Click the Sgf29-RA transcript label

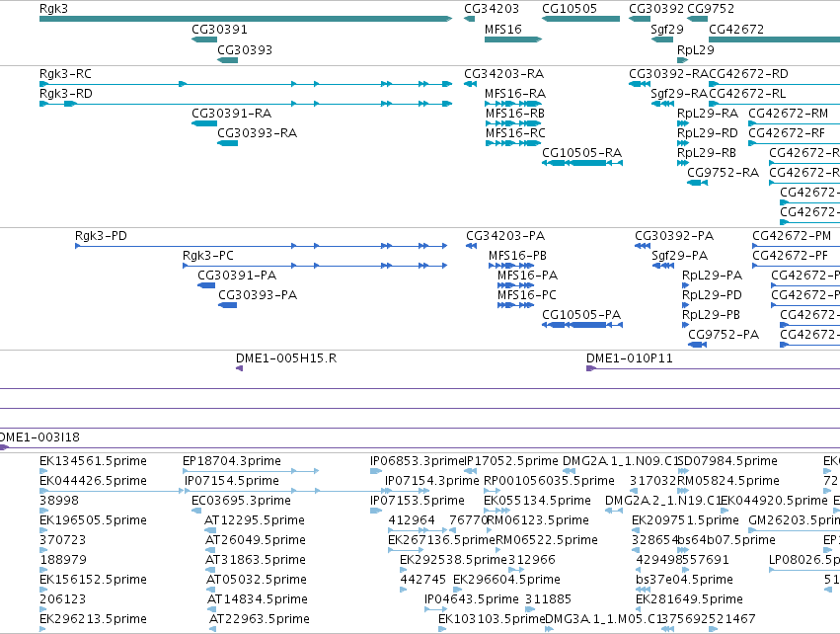click(x=679, y=94)
